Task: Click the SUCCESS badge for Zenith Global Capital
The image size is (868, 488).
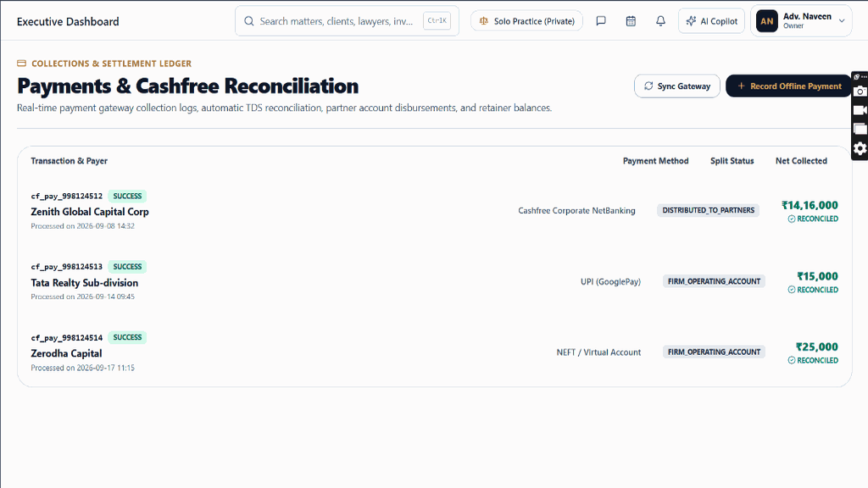Action: pos(127,196)
